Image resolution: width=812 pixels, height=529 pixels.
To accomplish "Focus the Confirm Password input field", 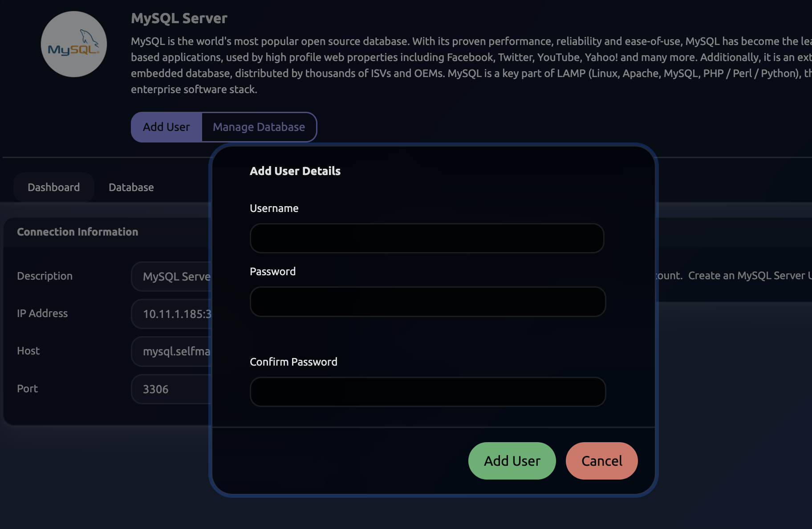I will [428, 392].
